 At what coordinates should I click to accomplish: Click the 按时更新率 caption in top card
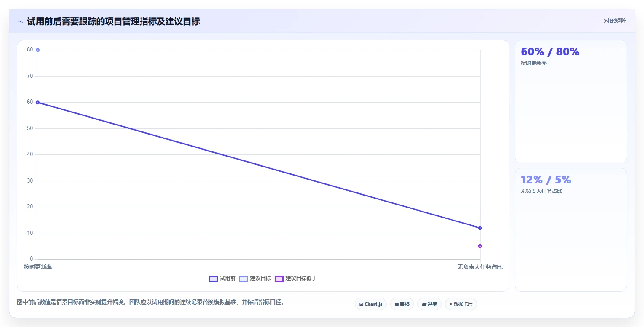coord(534,63)
